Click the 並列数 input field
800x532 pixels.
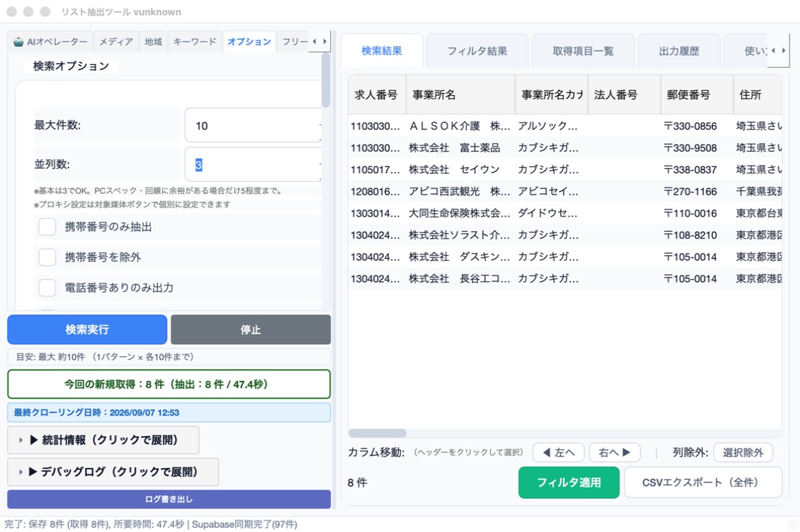tap(253, 165)
